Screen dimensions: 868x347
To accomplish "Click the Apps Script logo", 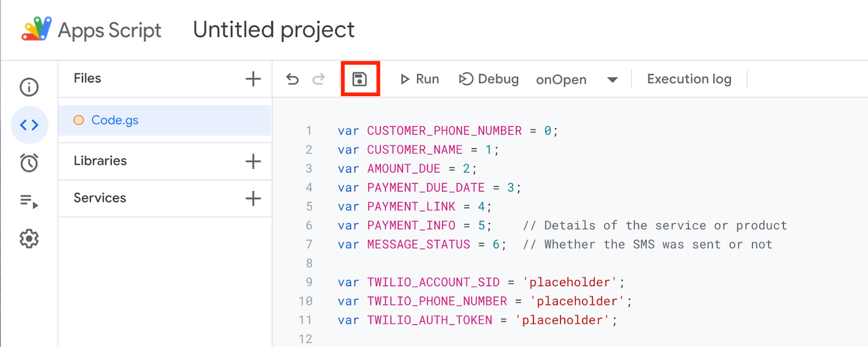I will (37, 29).
